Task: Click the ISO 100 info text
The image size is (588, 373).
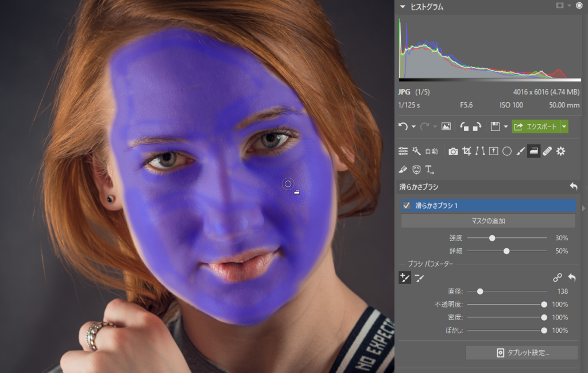Action: (511, 105)
